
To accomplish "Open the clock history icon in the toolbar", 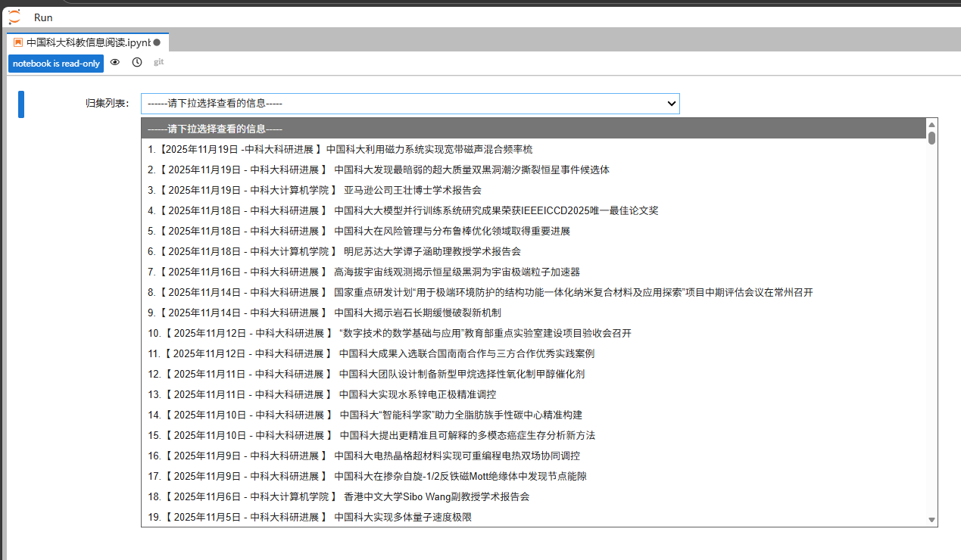I will tap(137, 63).
